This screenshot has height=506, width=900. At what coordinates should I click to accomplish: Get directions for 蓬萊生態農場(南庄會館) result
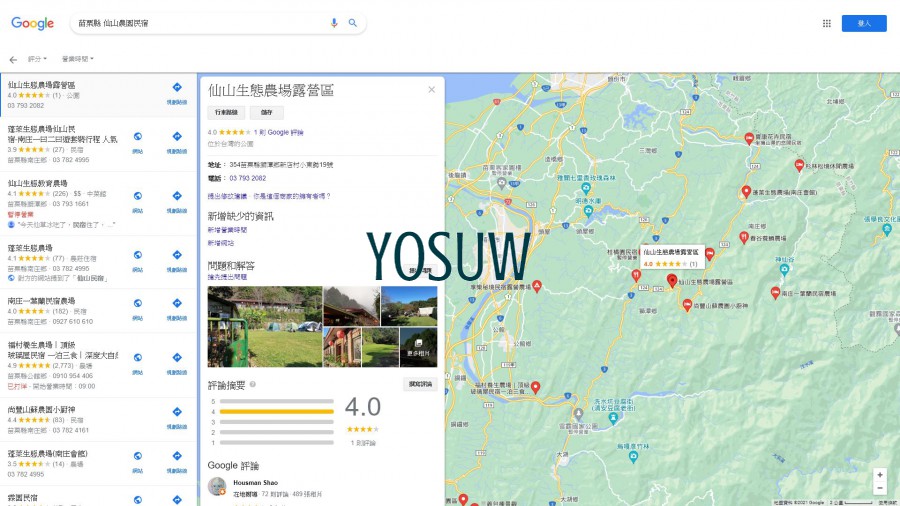click(177, 461)
